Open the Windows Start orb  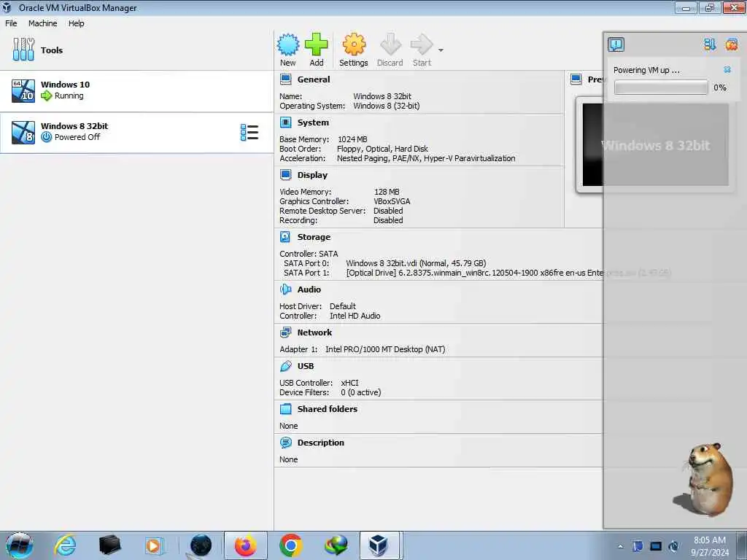tap(19, 545)
